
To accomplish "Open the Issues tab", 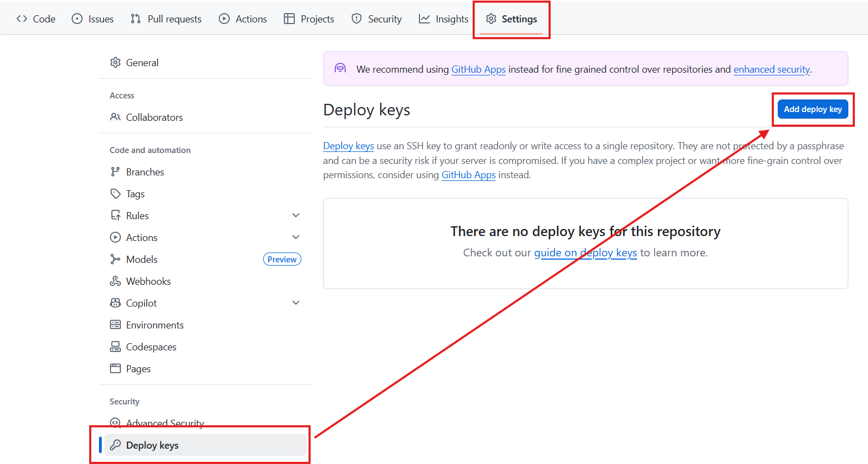I will [x=92, y=19].
